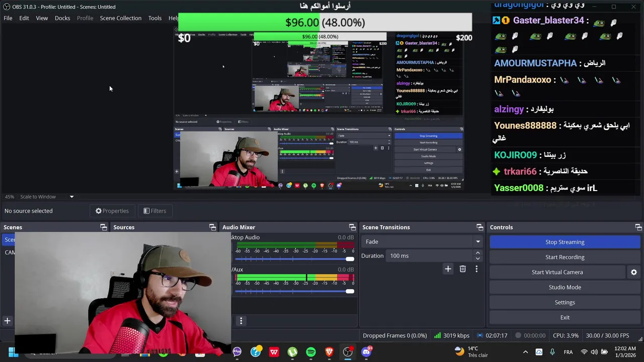Open Brave browser from the taskbar
The image size is (644, 362).
pos(330,352)
